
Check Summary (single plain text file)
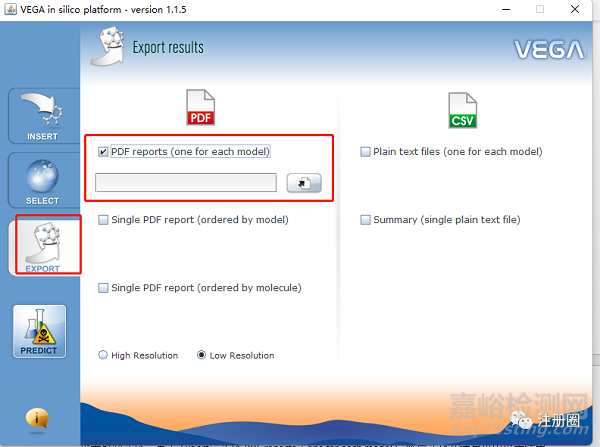click(366, 220)
